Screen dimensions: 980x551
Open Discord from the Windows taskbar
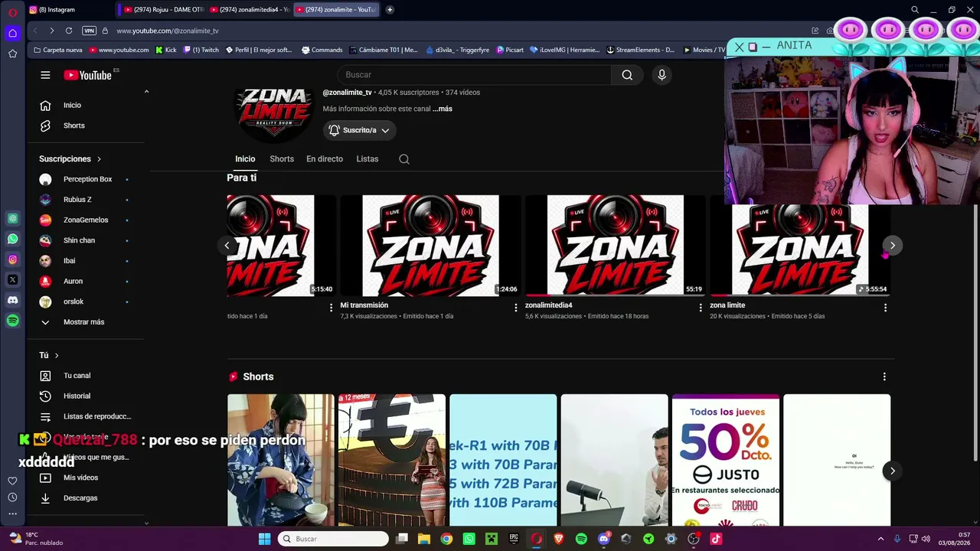(x=604, y=539)
